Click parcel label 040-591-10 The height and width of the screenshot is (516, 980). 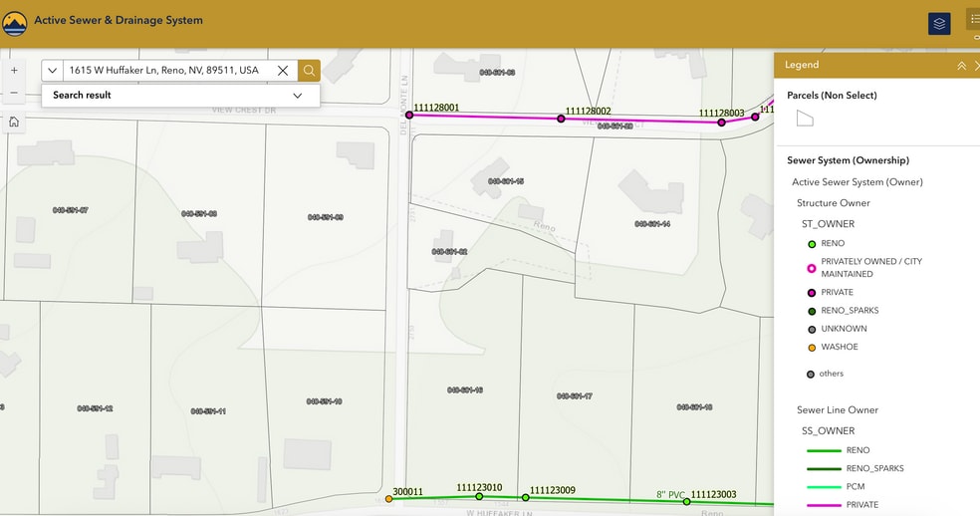click(x=324, y=401)
